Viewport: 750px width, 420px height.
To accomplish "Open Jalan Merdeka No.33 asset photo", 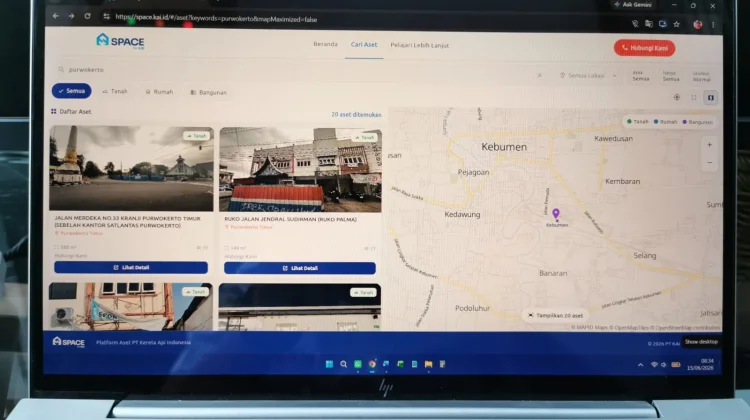I will coord(131,168).
